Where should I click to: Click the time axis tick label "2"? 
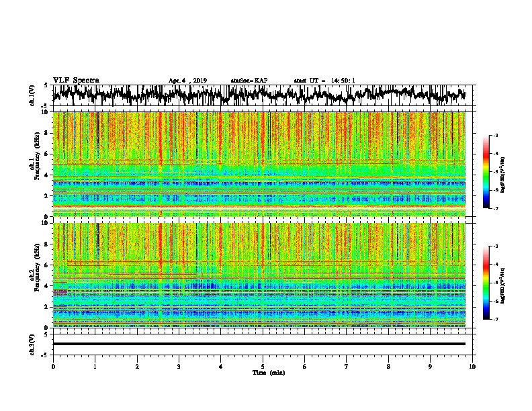point(137,367)
